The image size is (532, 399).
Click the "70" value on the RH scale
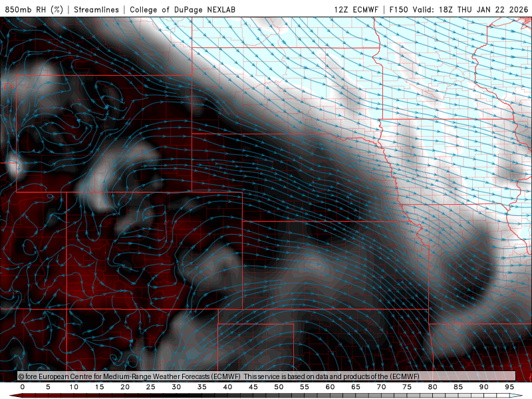tap(381, 387)
